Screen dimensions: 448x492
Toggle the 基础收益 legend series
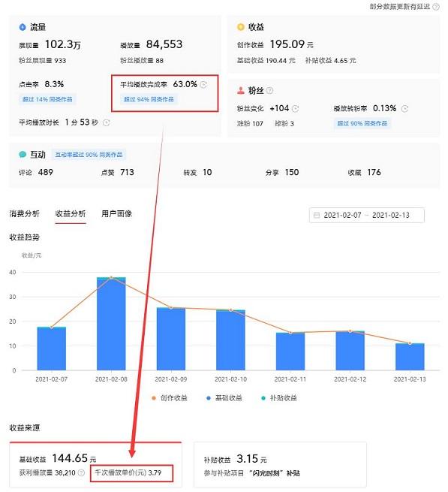224,398
